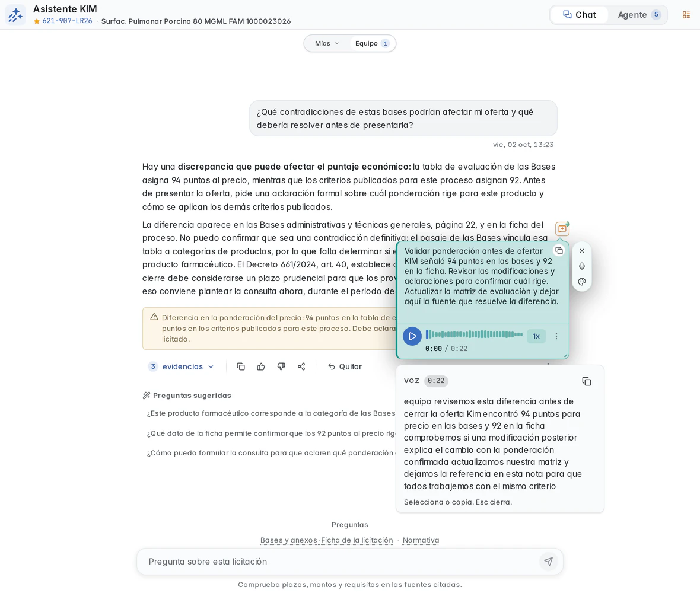Screen dimensions: 700x593
Task: Copy the assistant answer
Action: [241, 366]
